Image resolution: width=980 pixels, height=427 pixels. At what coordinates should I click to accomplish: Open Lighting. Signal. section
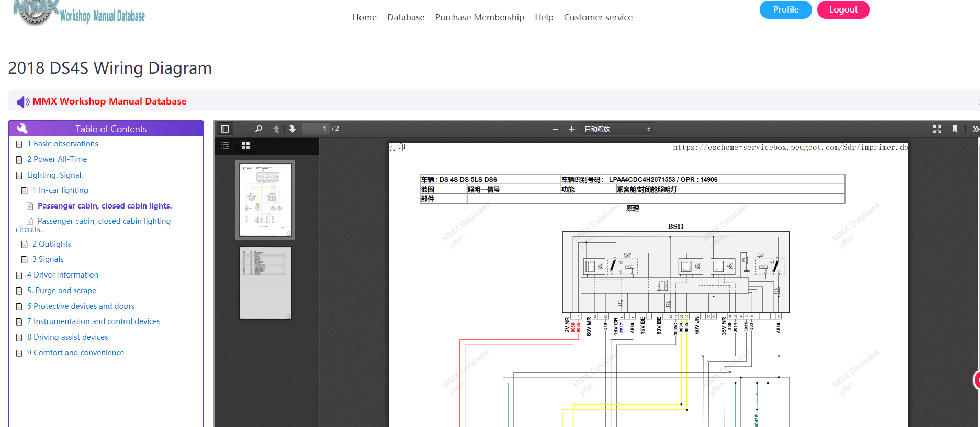point(55,175)
